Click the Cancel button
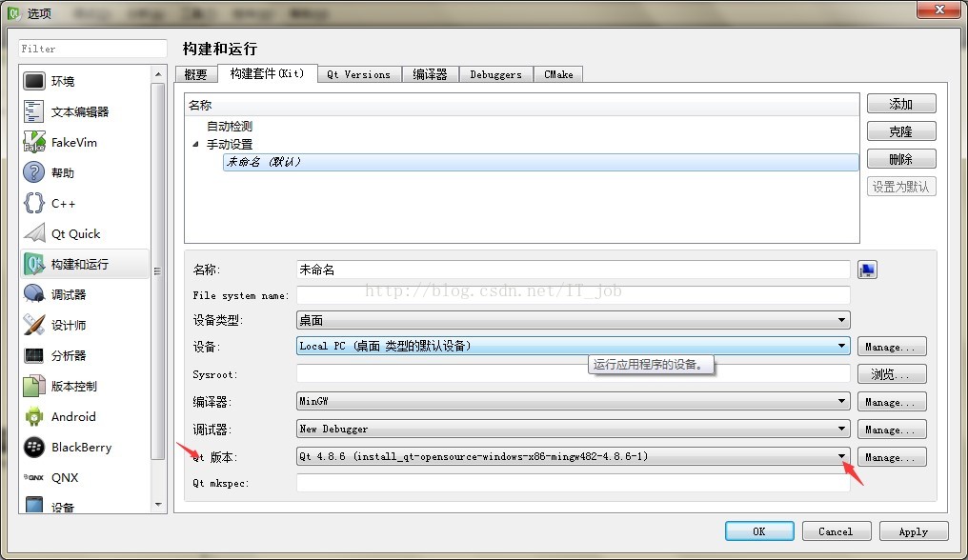This screenshot has height=560, width=968. tap(837, 531)
